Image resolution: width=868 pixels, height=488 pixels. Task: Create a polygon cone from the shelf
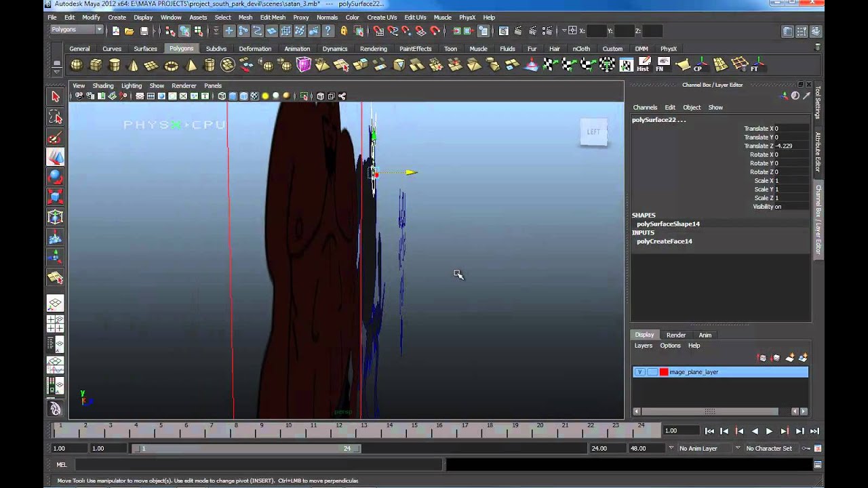tap(134, 65)
